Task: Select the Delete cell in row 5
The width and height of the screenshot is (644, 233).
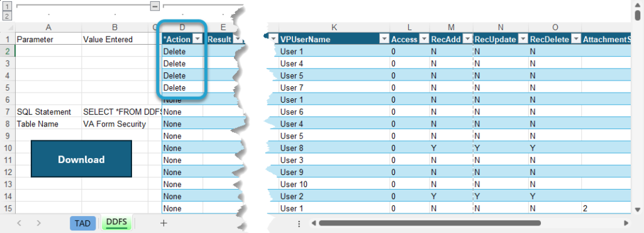Action: tap(182, 88)
